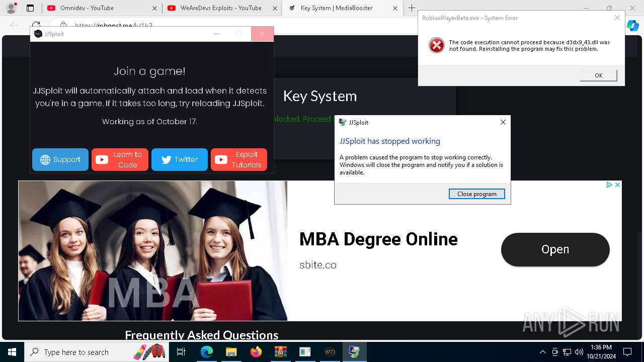This screenshot has height=362, width=644.
Task: Open the tray icon left of network
Action: [555, 352]
